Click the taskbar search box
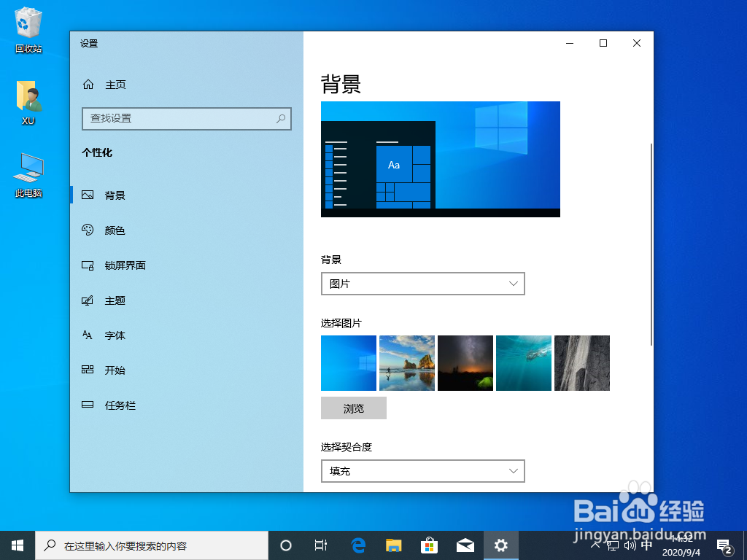 (152, 545)
